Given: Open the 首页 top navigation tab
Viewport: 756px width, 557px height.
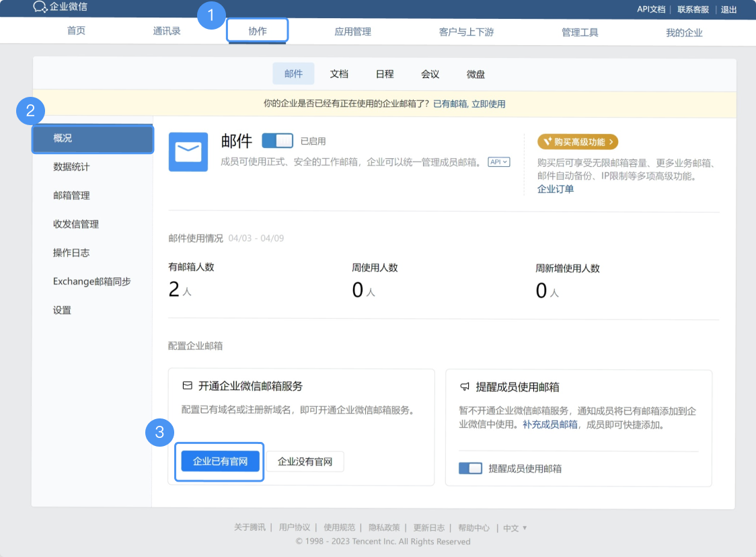Looking at the screenshot, I should (x=76, y=31).
